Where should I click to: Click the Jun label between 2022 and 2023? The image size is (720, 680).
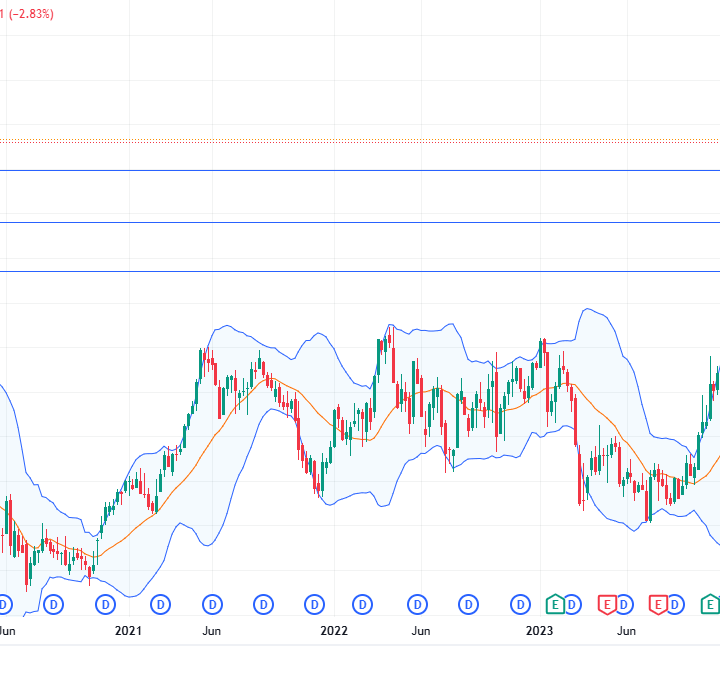(421, 631)
